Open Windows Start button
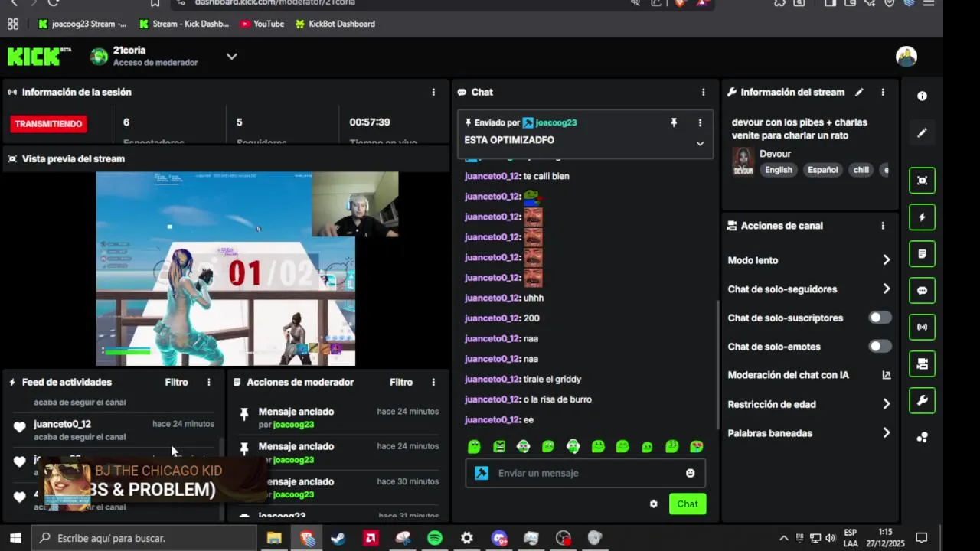980x551 pixels. point(15,538)
